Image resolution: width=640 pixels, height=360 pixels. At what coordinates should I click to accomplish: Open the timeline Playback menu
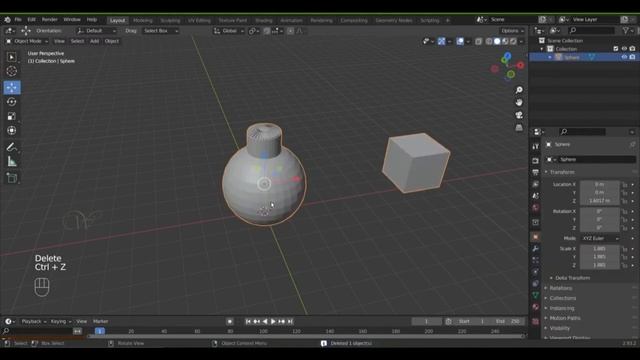(33, 322)
